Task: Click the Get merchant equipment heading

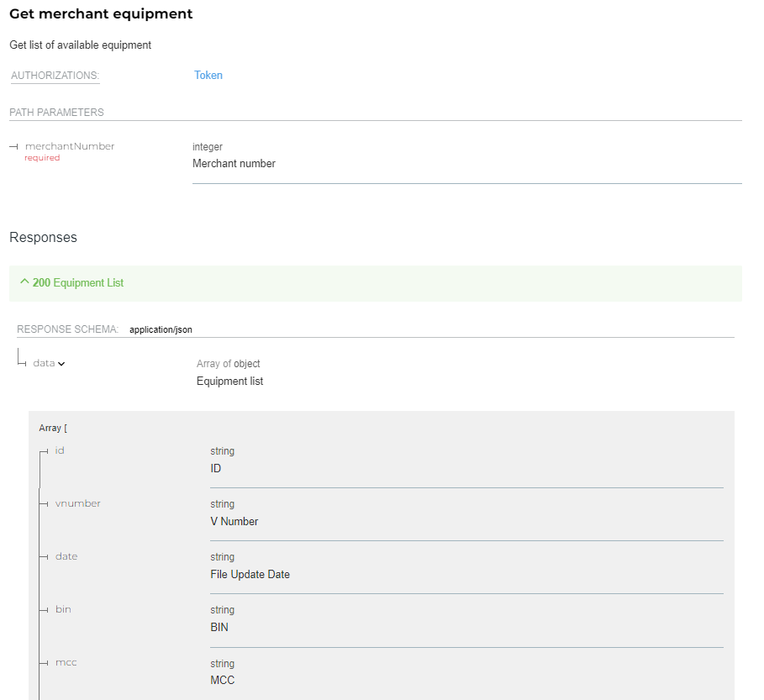Action: [x=101, y=13]
